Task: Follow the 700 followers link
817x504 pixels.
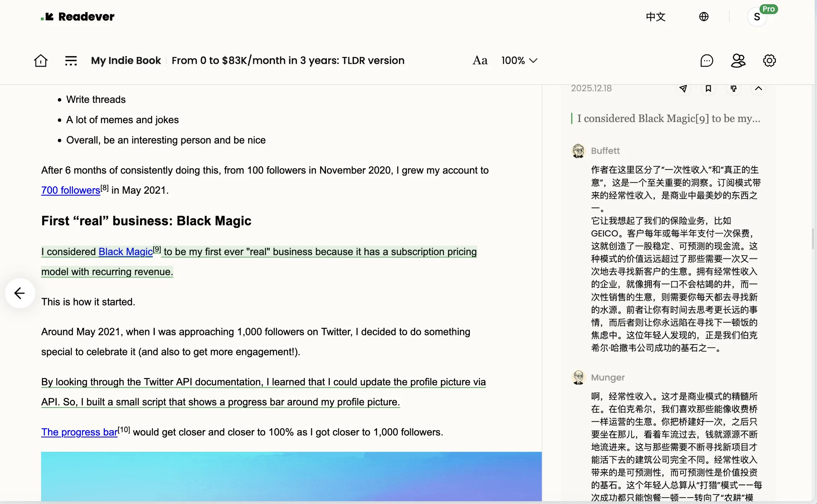Action: (x=71, y=191)
